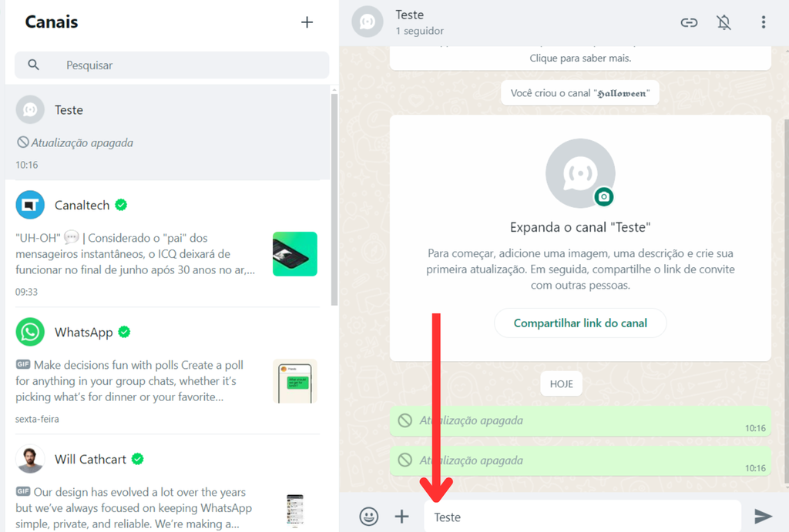Click the Teste list item avatar

[30, 109]
